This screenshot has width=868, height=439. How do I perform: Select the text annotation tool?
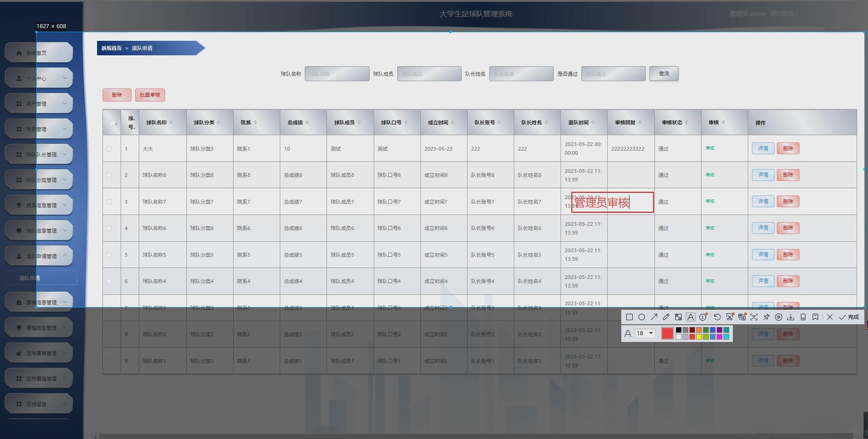(691, 317)
